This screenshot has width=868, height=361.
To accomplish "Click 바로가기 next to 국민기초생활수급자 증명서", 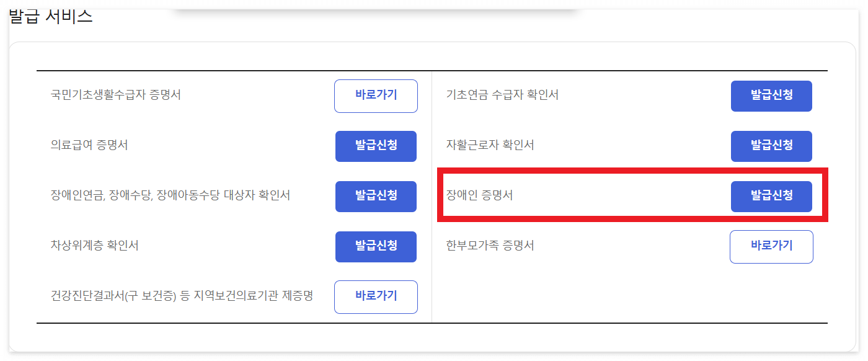I will coord(376,96).
